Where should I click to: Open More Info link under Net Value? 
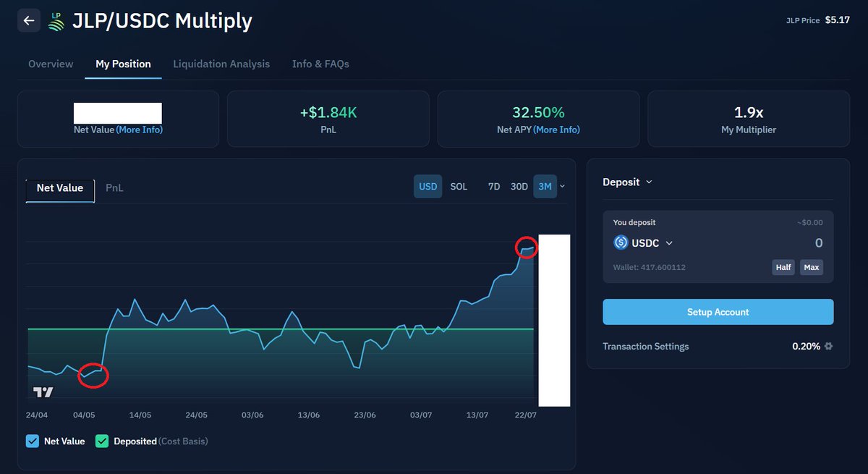pyautogui.click(x=140, y=130)
